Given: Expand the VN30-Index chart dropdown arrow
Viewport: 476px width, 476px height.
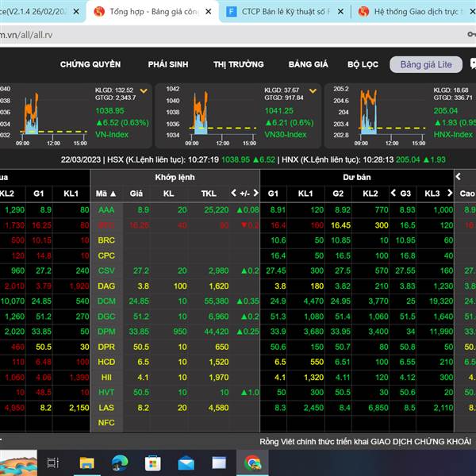Looking at the screenshot, I should click(x=312, y=91).
